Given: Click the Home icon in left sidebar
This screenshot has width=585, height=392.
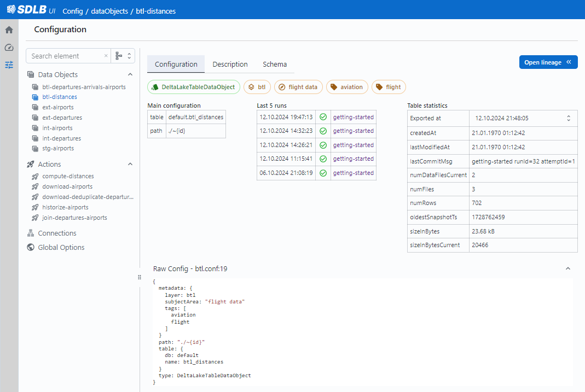Looking at the screenshot, I should (9, 30).
